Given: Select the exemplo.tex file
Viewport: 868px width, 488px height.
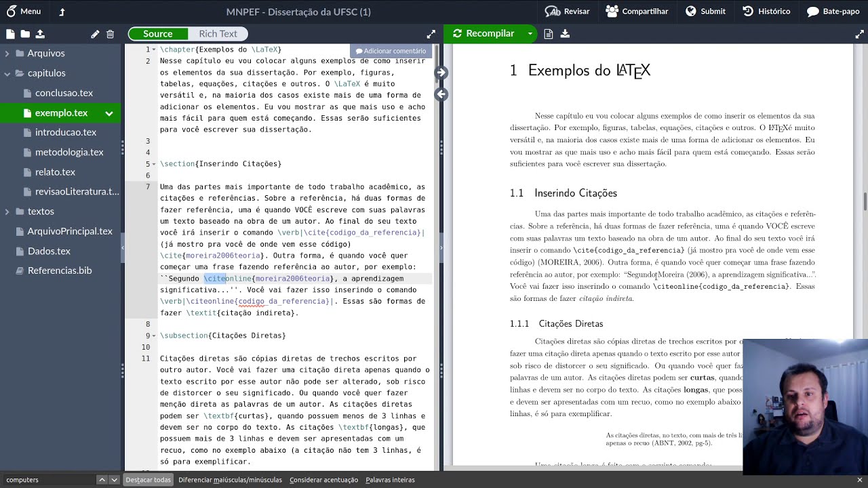Looking at the screenshot, I should click(61, 113).
